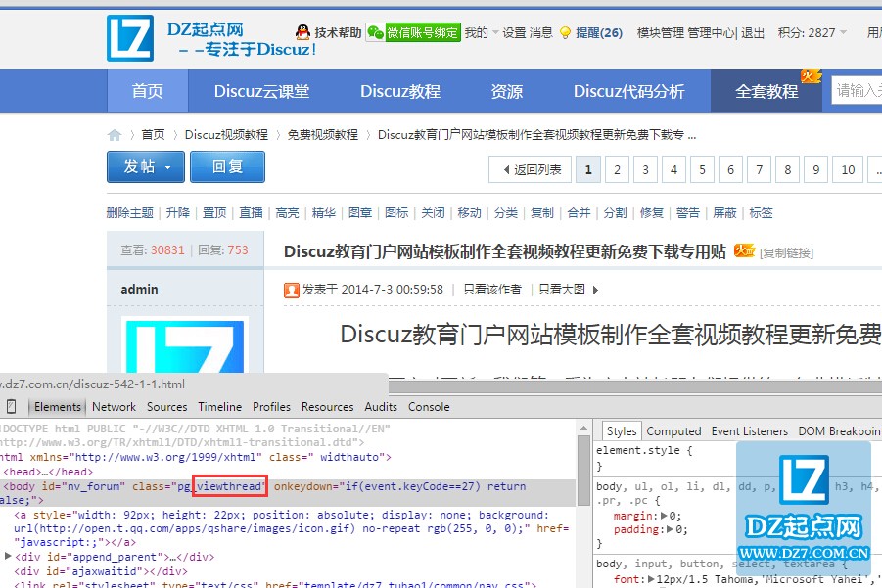Click the 精华 moderation link
Viewport: 882px width, 588px height.
pyautogui.click(x=323, y=213)
